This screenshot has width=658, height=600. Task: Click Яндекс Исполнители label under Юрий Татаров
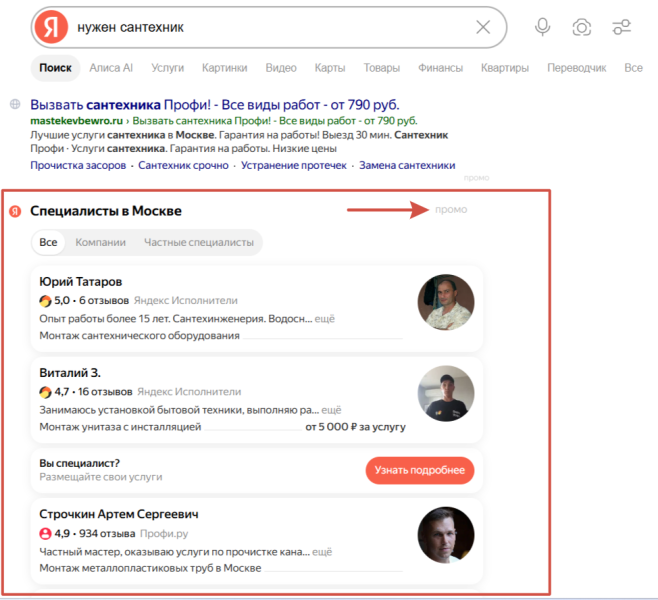click(185, 301)
